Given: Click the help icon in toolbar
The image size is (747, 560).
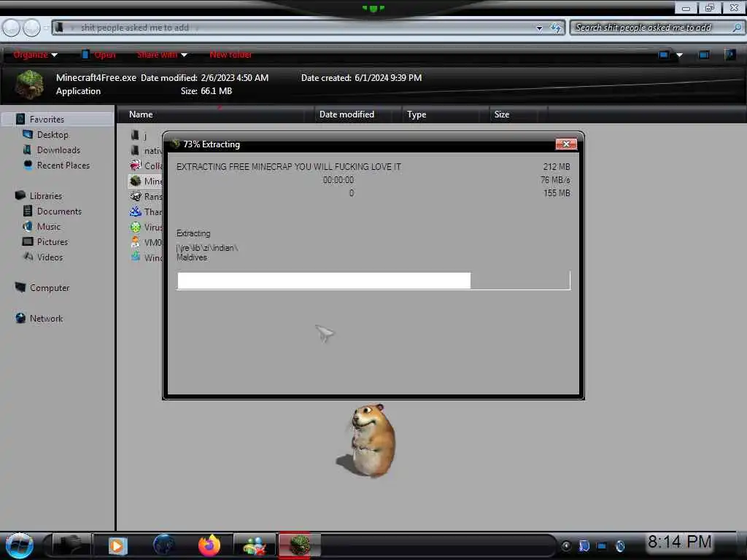Looking at the screenshot, I should 729,55.
